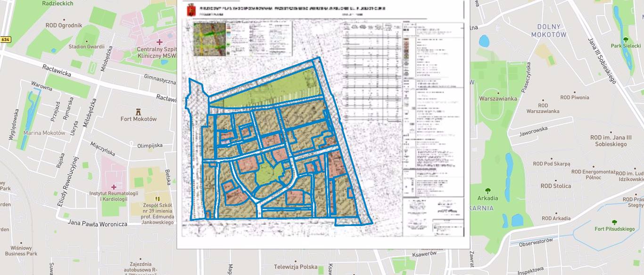The width and height of the screenshot is (644, 275).
Task: Click the tree icon above the Arkadia label
Action: 487,191
